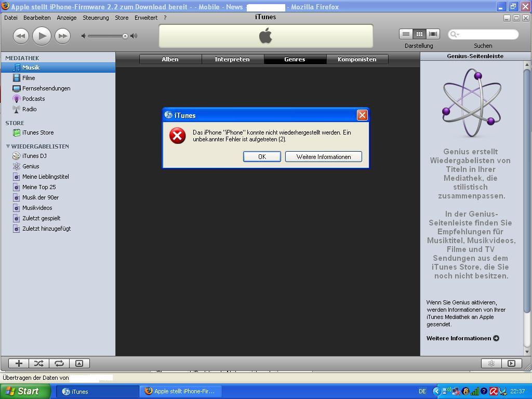Open the search options magnifier dropdown
Screen dimensions: 532x399
(455, 34)
